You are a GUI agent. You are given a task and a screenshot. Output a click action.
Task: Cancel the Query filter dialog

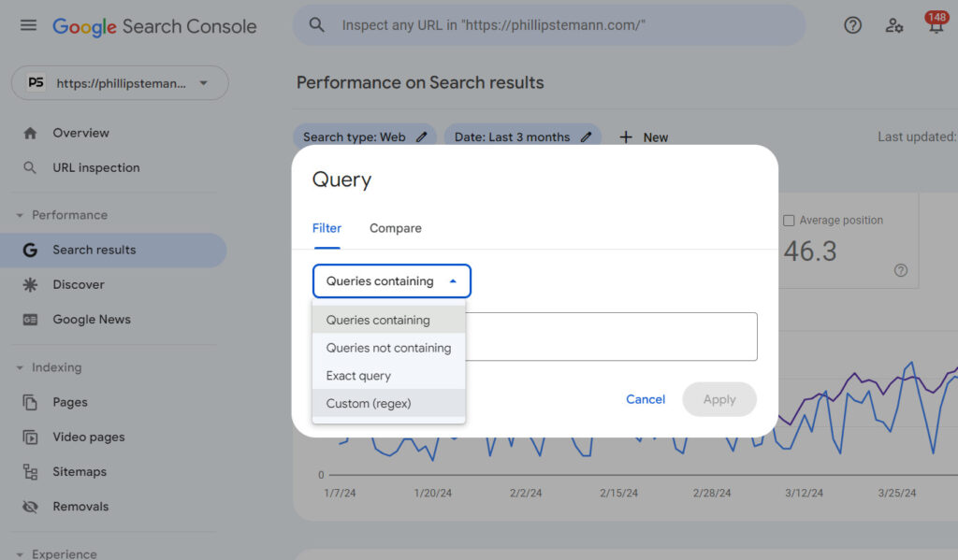tap(646, 398)
